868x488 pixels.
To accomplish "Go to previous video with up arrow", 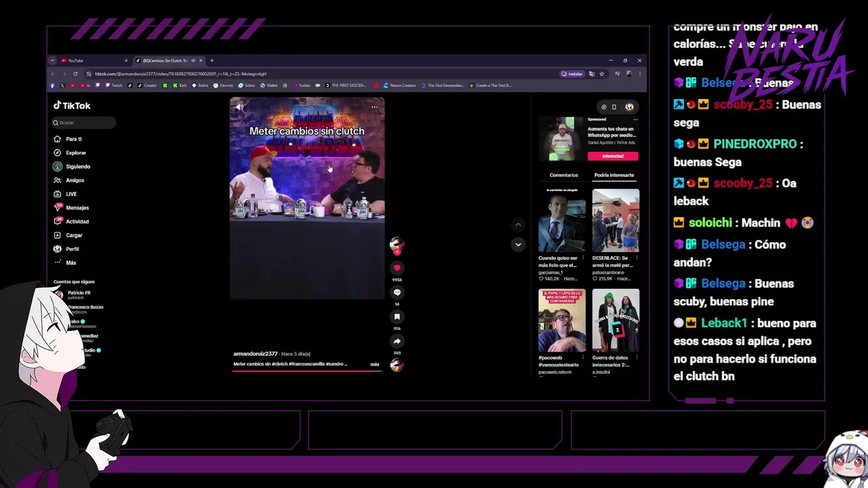I will (x=518, y=224).
